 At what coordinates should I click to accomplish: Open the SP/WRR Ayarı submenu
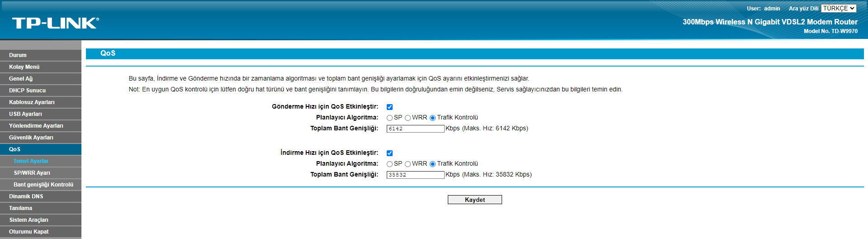coord(41,173)
